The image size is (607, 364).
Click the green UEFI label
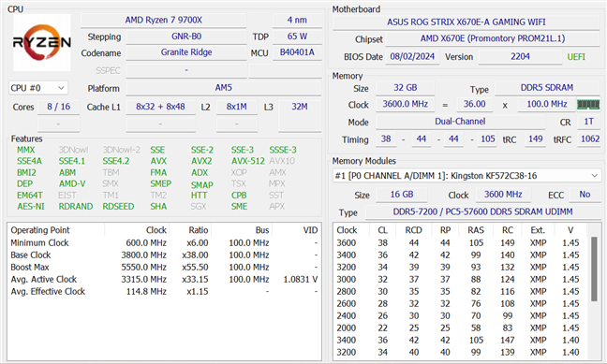[x=576, y=57]
